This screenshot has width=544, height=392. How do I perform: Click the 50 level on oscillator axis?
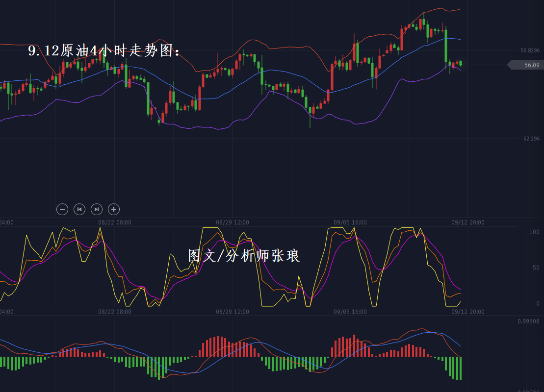[536, 268]
